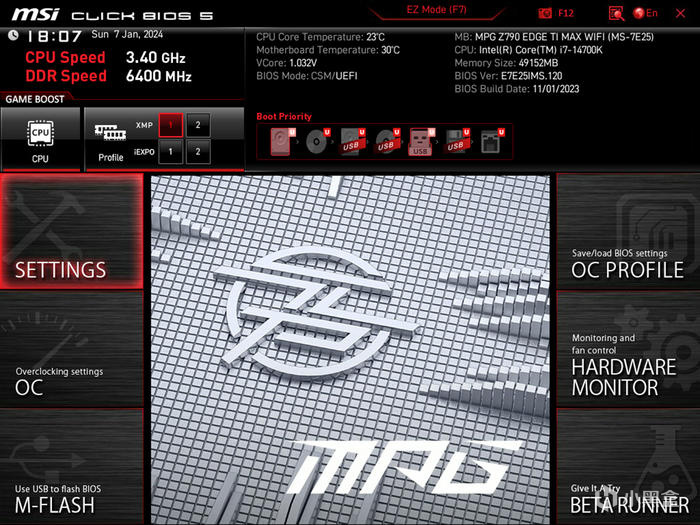
Task: Select the CD/DVD boot device icon
Action: (x=318, y=142)
